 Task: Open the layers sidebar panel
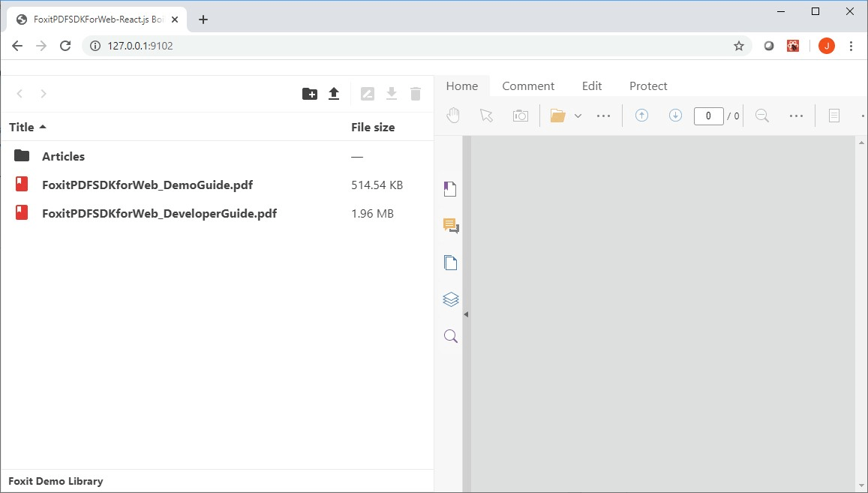[x=451, y=299]
